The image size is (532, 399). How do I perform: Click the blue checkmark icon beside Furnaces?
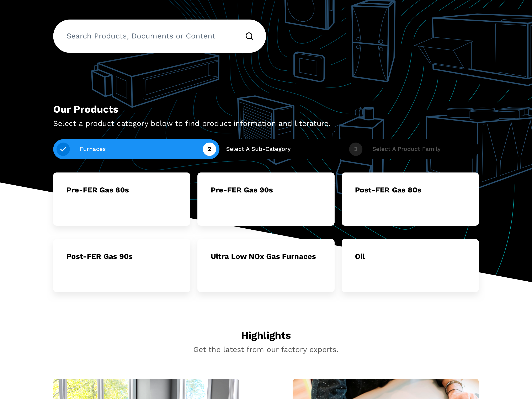(x=63, y=149)
